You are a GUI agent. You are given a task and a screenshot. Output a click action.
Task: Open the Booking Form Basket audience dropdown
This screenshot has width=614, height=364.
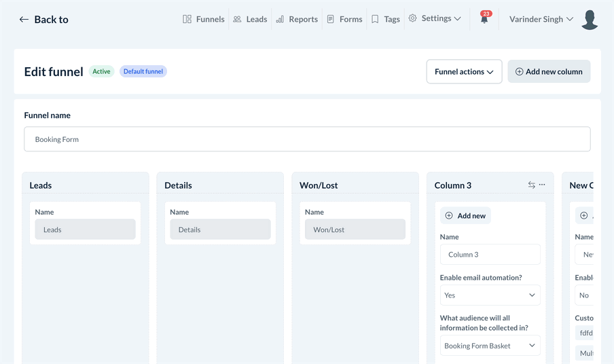pos(490,346)
